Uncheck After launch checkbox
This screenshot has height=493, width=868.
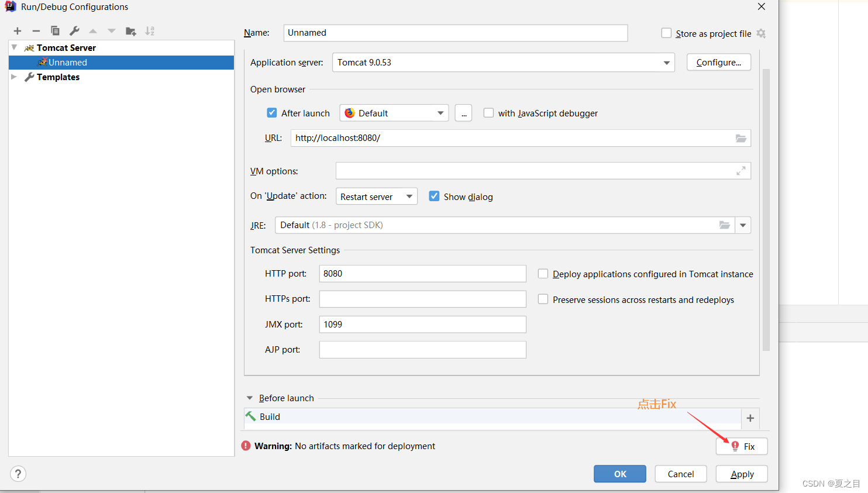pos(272,113)
